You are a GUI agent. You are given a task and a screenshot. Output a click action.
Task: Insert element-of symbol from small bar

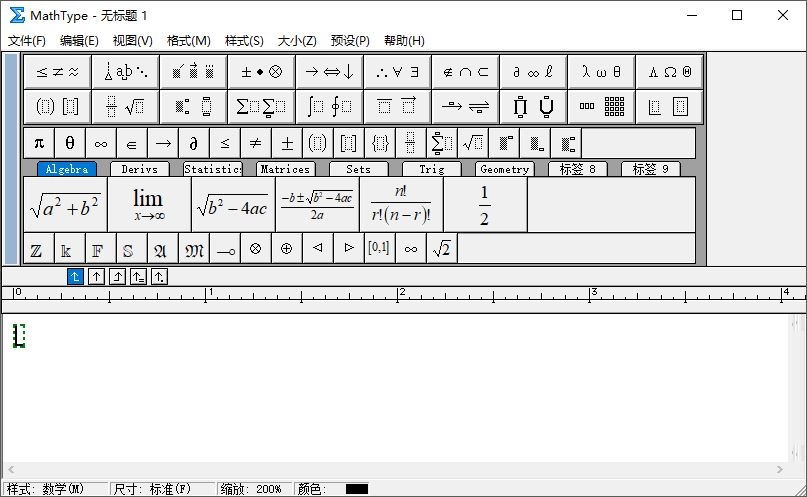[132, 143]
